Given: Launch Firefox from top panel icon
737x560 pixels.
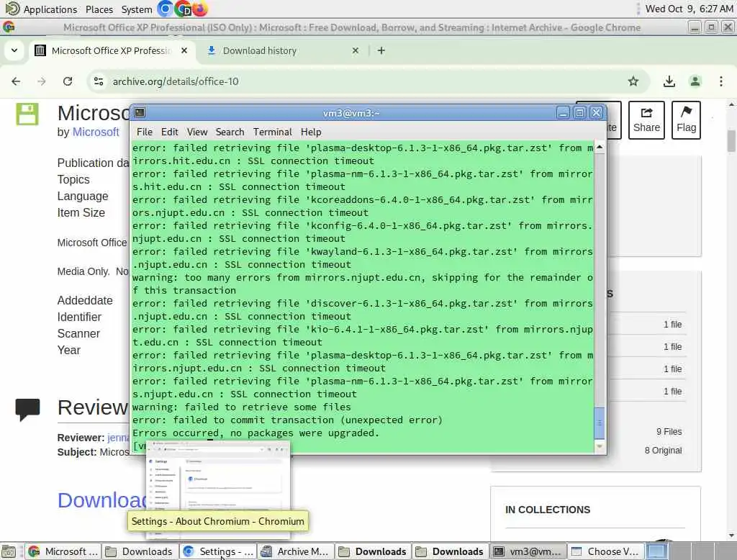Looking at the screenshot, I should [200, 9].
